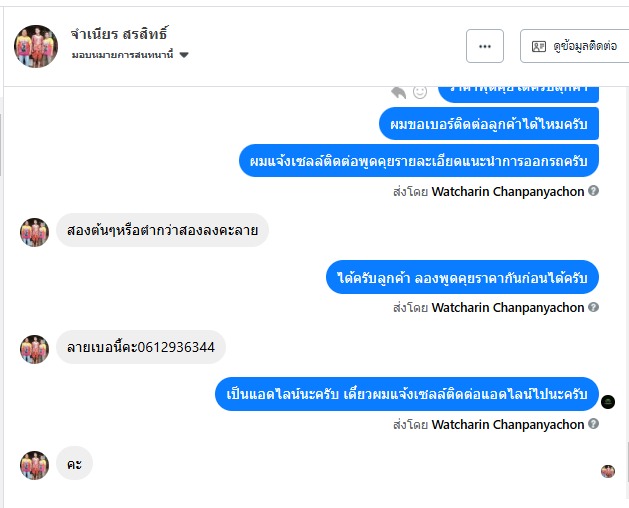Click the help icon after third Watcharin Chanpanyachon

[593, 423]
